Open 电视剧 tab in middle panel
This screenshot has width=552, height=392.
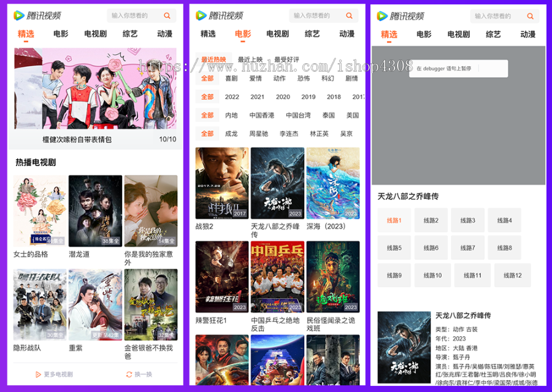pyautogui.click(x=277, y=34)
